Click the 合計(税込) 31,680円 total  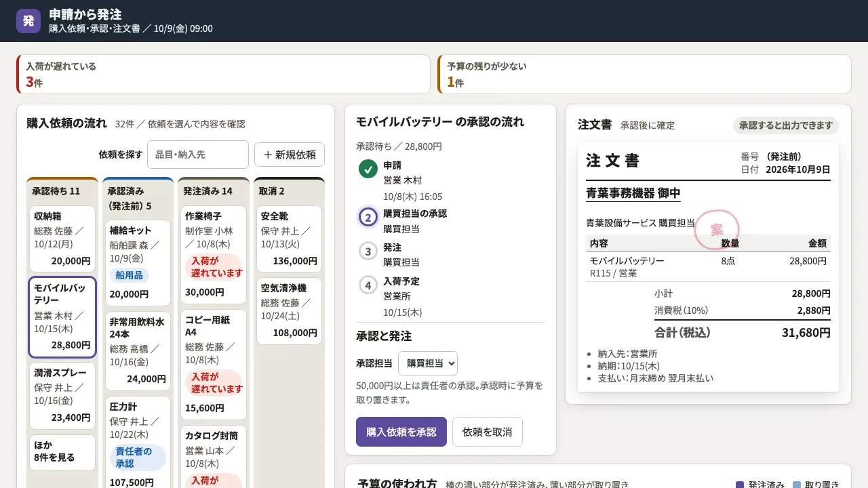pos(743,332)
